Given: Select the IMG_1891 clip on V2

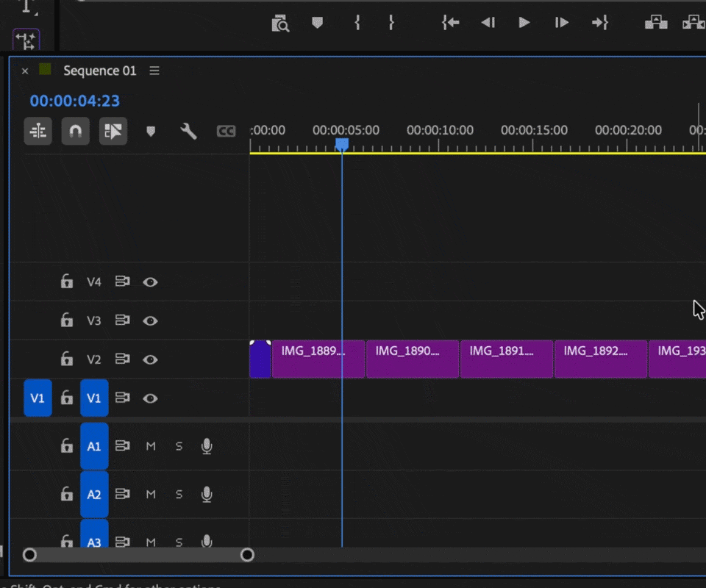Looking at the screenshot, I should (x=507, y=359).
